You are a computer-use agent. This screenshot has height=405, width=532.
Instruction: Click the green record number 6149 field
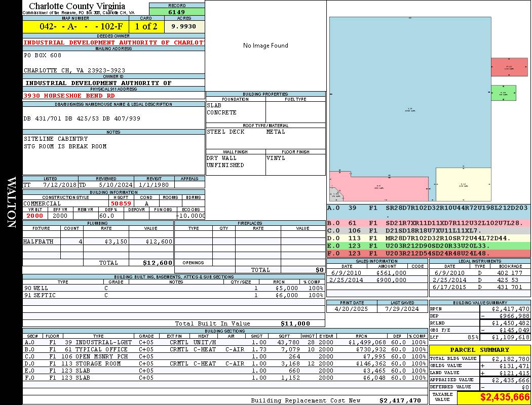point(177,12)
